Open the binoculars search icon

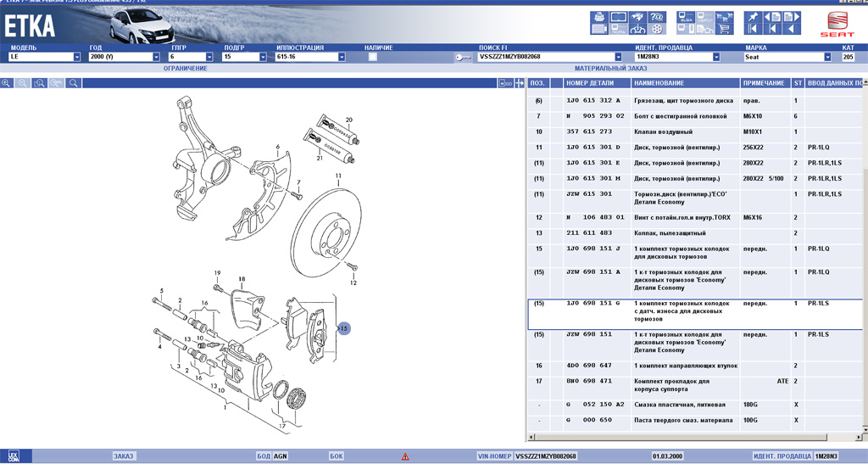tap(637, 17)
